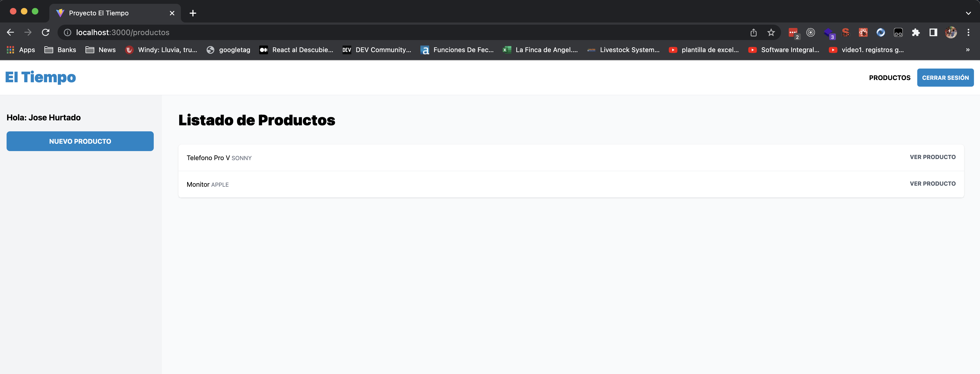Expand hidden bookmarks with the chevron
This screenshot has height=374, width=980.
coord(968,49)
